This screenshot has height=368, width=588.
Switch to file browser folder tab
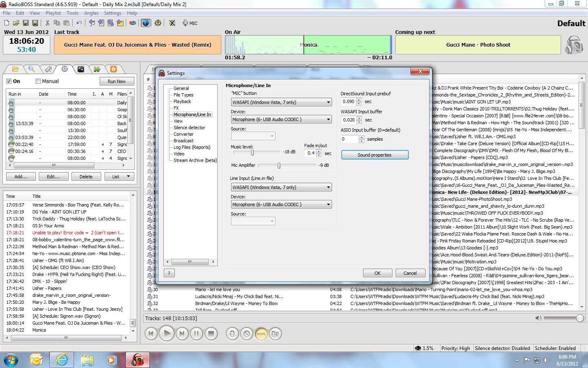click(x=15, y=69)
